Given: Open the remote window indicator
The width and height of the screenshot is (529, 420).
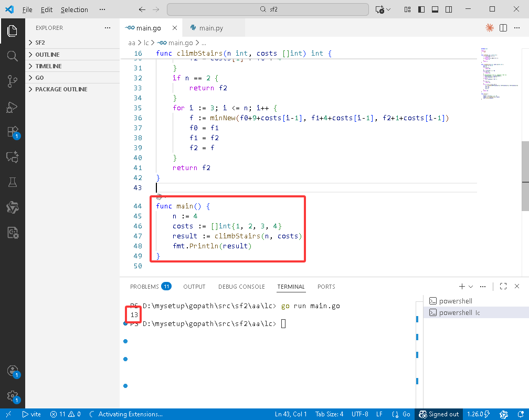Looking at the screenshot, I should [8, 414].
